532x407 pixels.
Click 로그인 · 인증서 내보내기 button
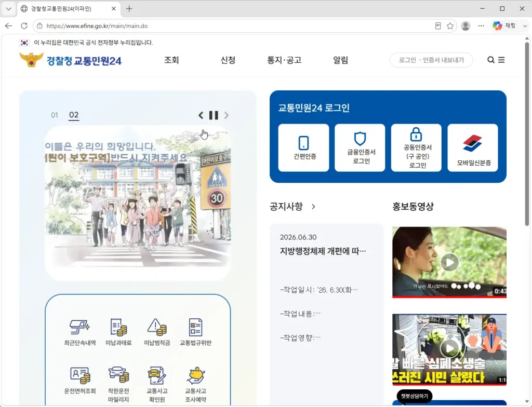point(431,60)
